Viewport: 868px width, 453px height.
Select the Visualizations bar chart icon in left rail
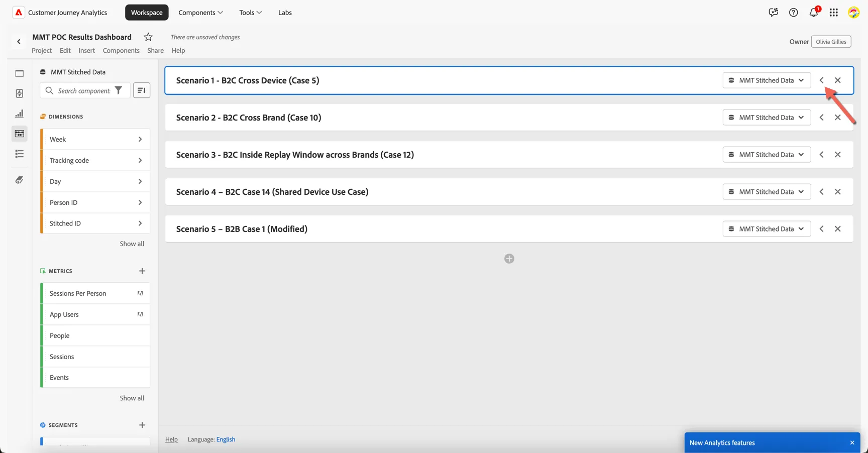(x=20, y=114)
